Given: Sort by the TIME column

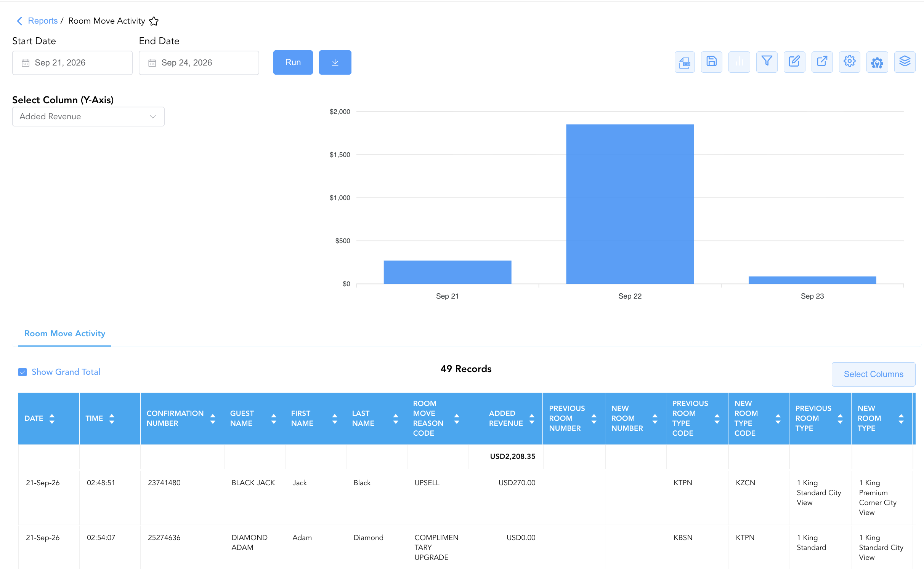Looking at the screenshot, I should [112, 419].
